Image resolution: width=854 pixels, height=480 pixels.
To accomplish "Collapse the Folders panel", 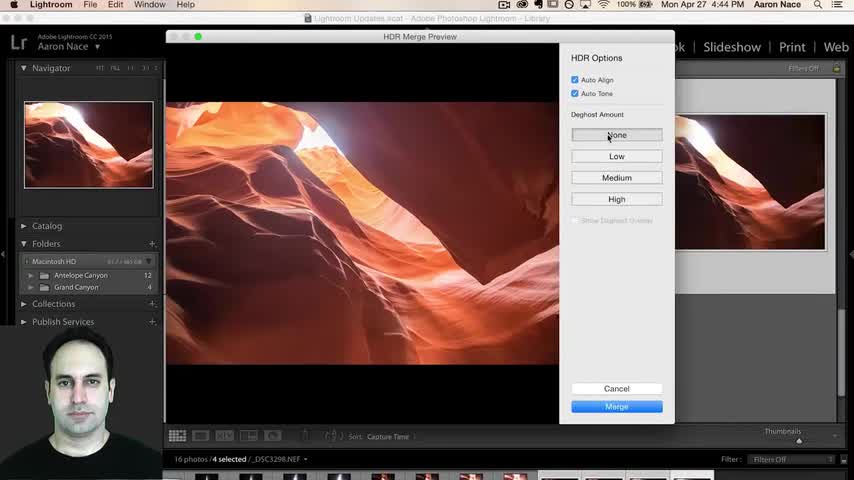I will point(23,244).
